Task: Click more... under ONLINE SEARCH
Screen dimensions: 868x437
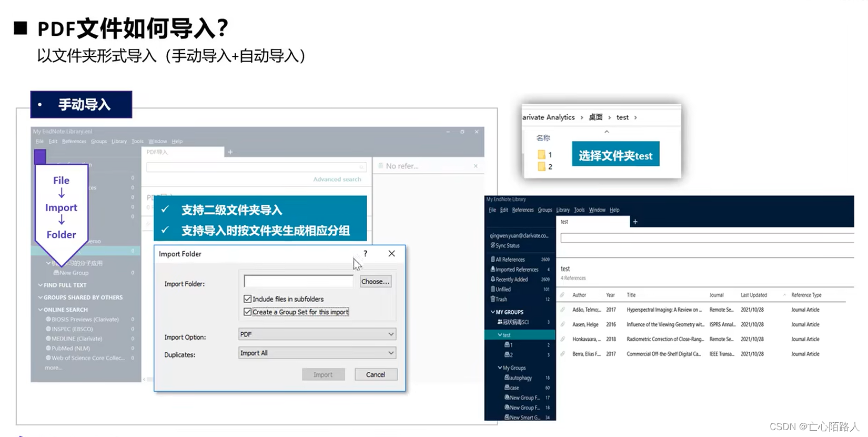Action: coord(53,368)
